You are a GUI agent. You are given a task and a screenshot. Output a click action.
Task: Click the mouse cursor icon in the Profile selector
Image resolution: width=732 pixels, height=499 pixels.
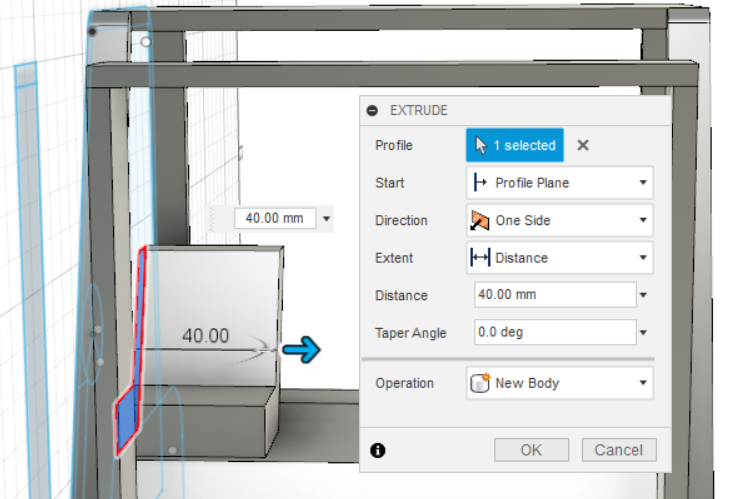481,145
